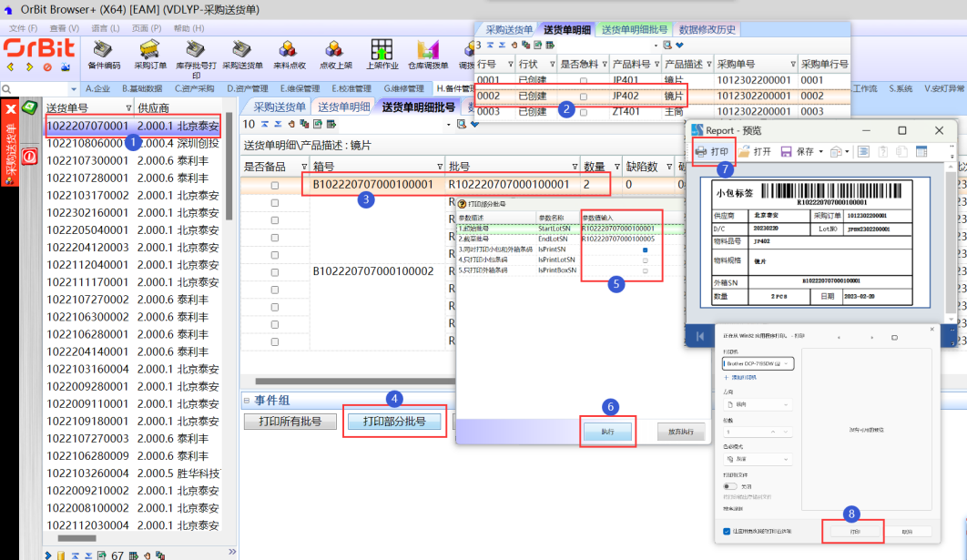Open the 备件编码 toolbar icon
The image size is (967, 560).
point(103,49)
